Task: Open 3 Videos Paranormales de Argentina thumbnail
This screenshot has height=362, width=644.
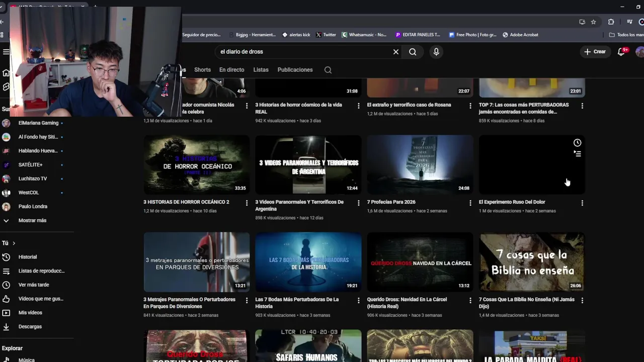Action: pos(308,164)
